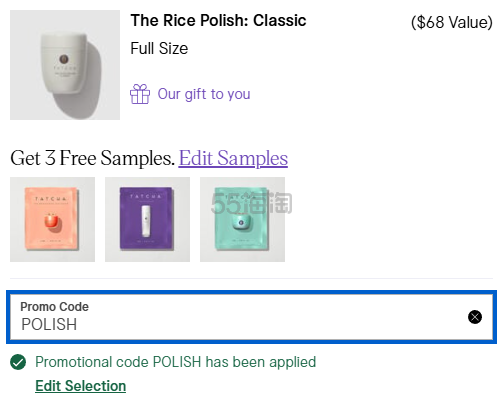Choose the purple sample packet
Screen dimensions: 504x407
(x=147, y=219)
